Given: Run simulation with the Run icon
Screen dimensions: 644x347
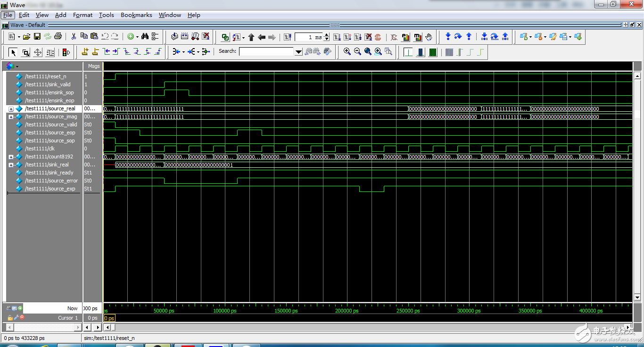Looking at the screenshot, I should 337,37.
